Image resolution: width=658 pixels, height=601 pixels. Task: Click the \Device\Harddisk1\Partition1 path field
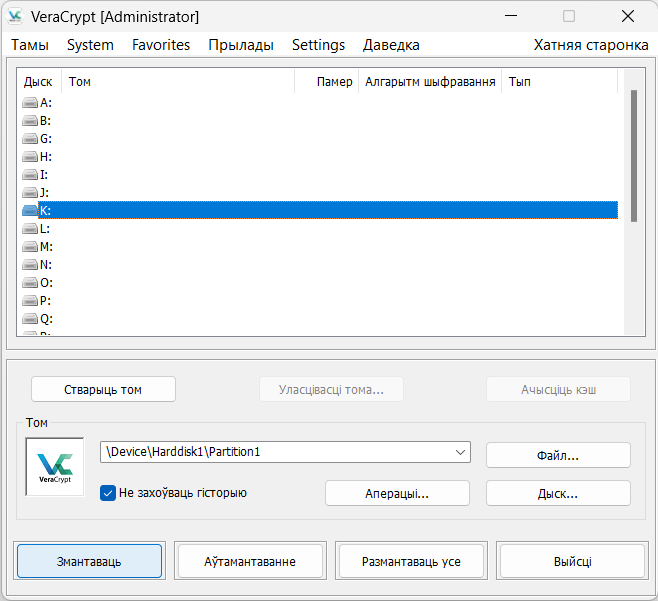[285, 452]
